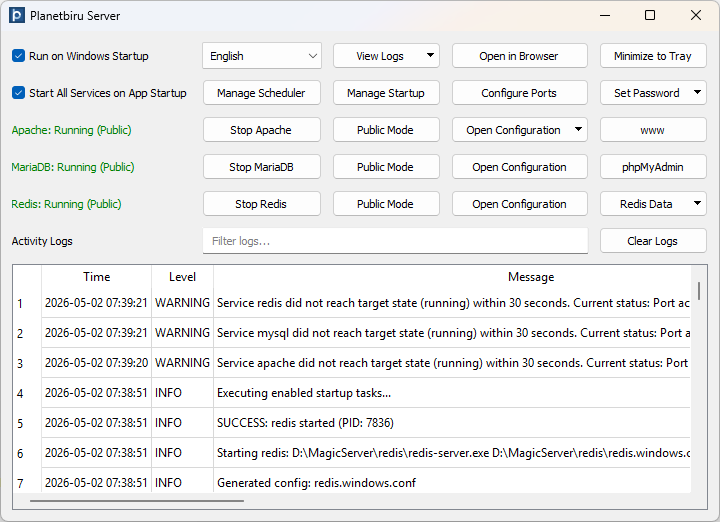The image size is (720, 522).
Task: Open Configure Ports settings
Action: (519, 93)
